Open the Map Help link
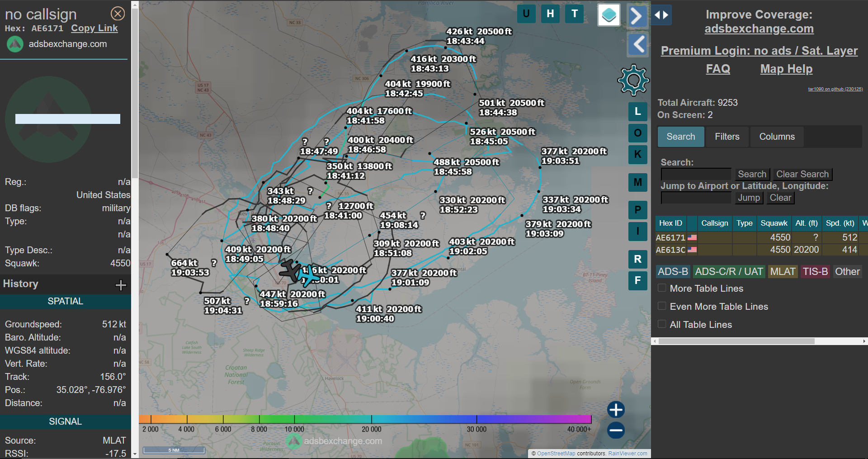This screenshot has height=459, width=868. coord(786,69)
